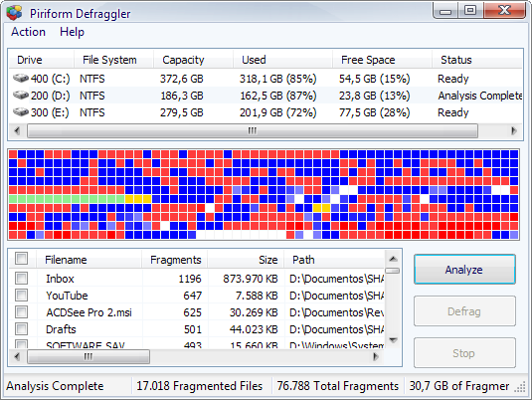Select the Inbox filename
The width and height of the screenshot is (532, 400).
point(60,279)
